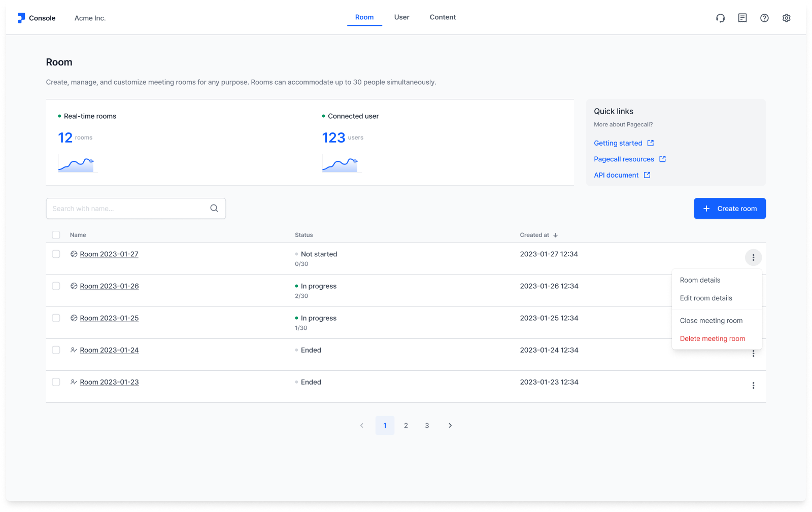The height and width of the screenshot is (512, 812).
Task: Click the user icon beside Room 2023-01-23
Action: (74, 382)
